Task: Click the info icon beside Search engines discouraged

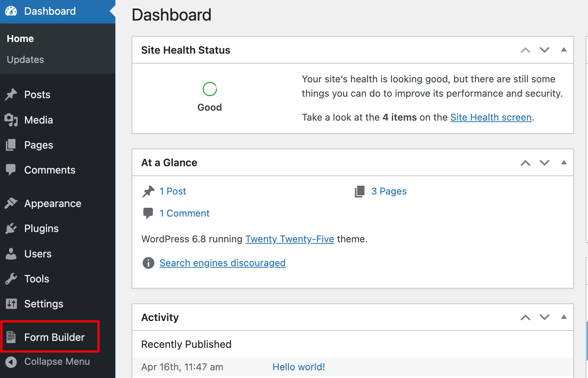Action: tap(148, 263)
